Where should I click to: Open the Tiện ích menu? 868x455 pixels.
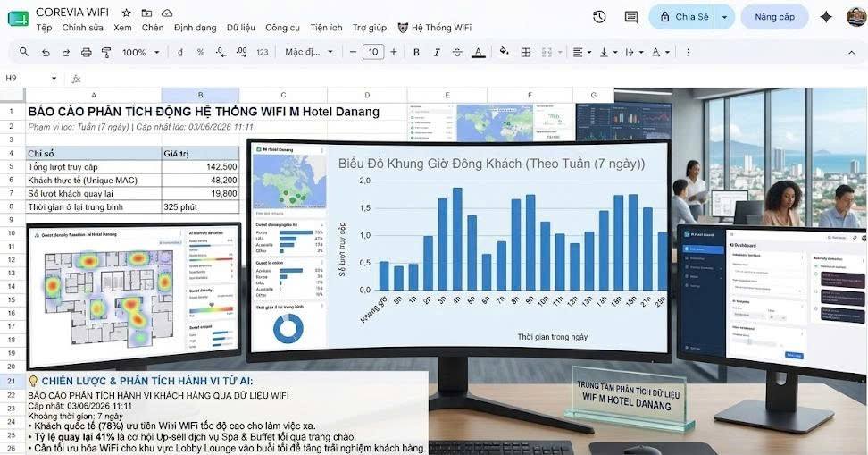[326, 28]
